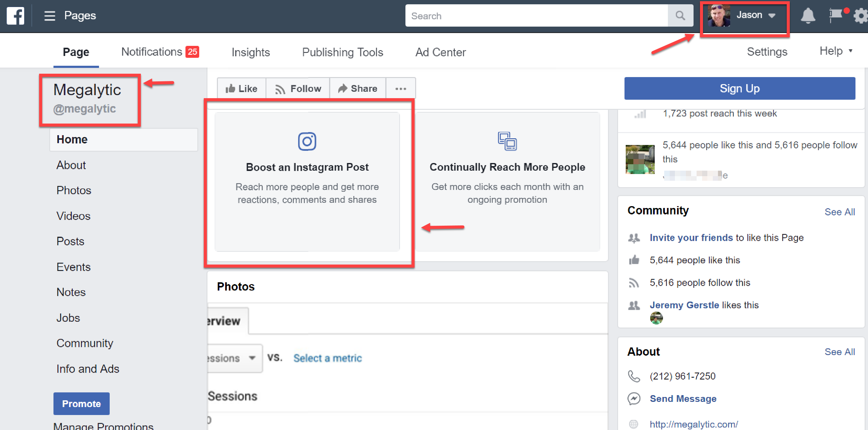The image size is (868, 430).
Task: Open the Notifications tab
Action: (160, 52)
